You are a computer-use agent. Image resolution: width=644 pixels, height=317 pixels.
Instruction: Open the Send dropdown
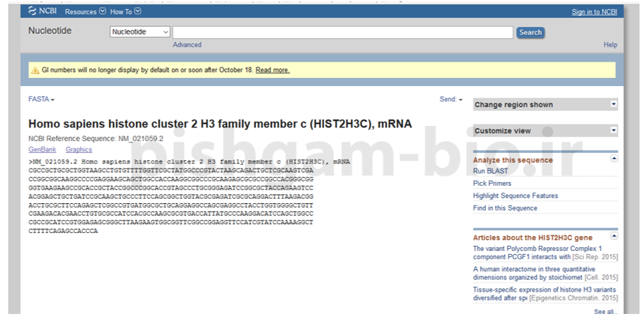pos(451,99)
